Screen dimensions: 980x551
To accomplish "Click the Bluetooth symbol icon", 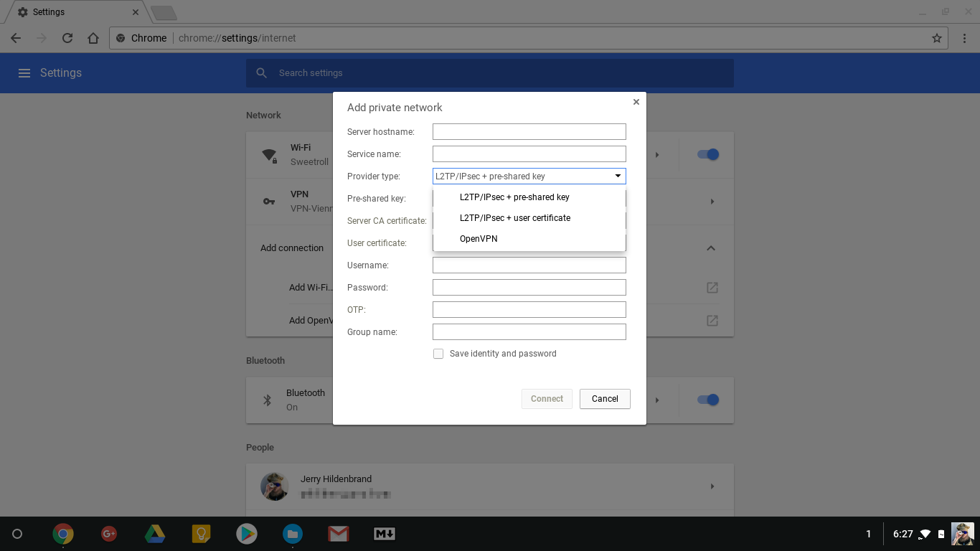I will click(x=268, y=400).
